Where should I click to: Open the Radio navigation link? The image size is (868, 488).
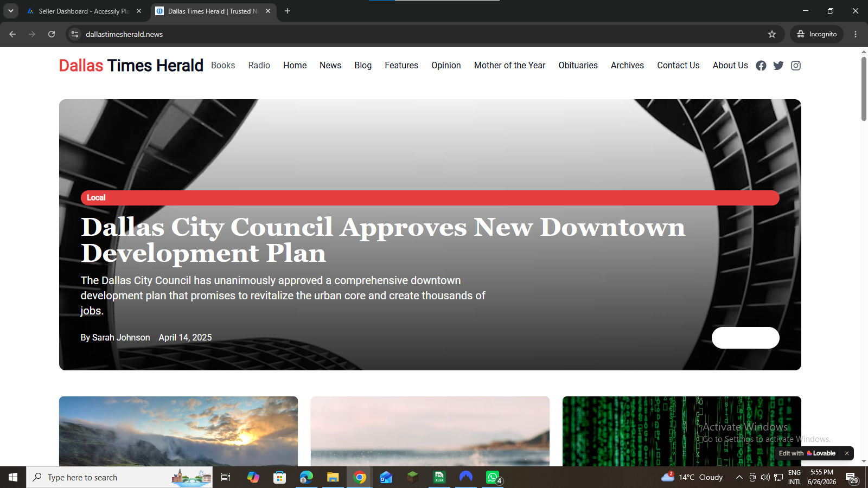(x=259, y=65)
